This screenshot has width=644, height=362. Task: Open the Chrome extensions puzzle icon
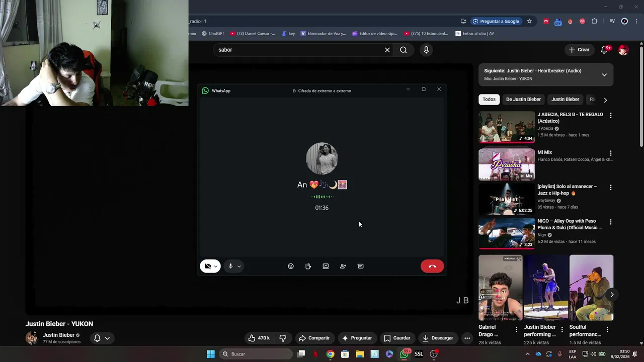click(x=595, y=21)
